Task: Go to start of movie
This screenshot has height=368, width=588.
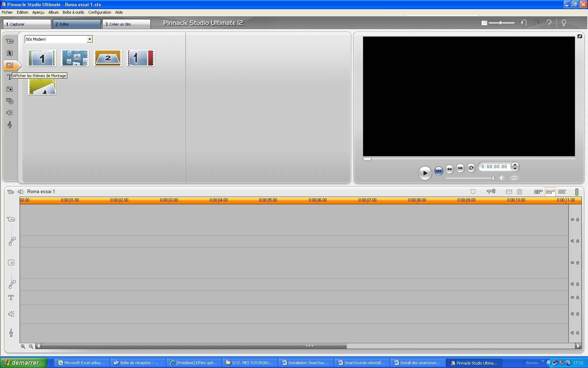Action: click(439, 171)
